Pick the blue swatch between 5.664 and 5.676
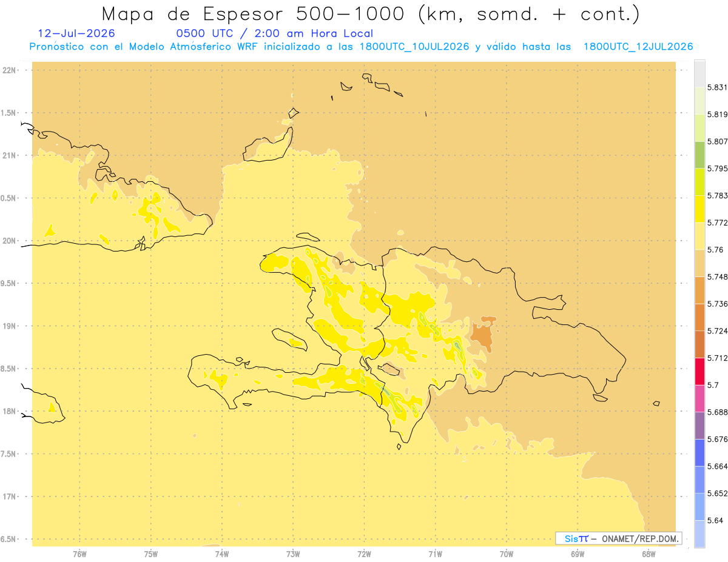Image resolution: width=728 pixels, height=562 pixels. pyautogui.click(x=699, y=452)
